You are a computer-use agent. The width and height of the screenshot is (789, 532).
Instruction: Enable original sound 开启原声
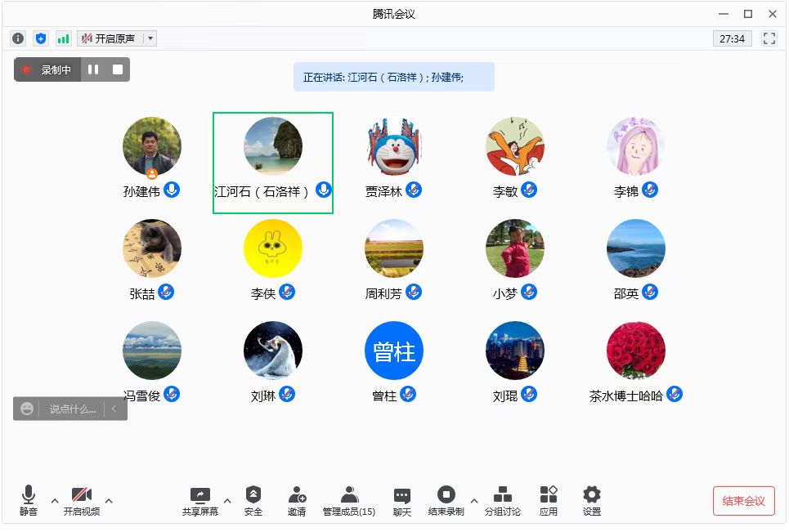pos(109,38)
